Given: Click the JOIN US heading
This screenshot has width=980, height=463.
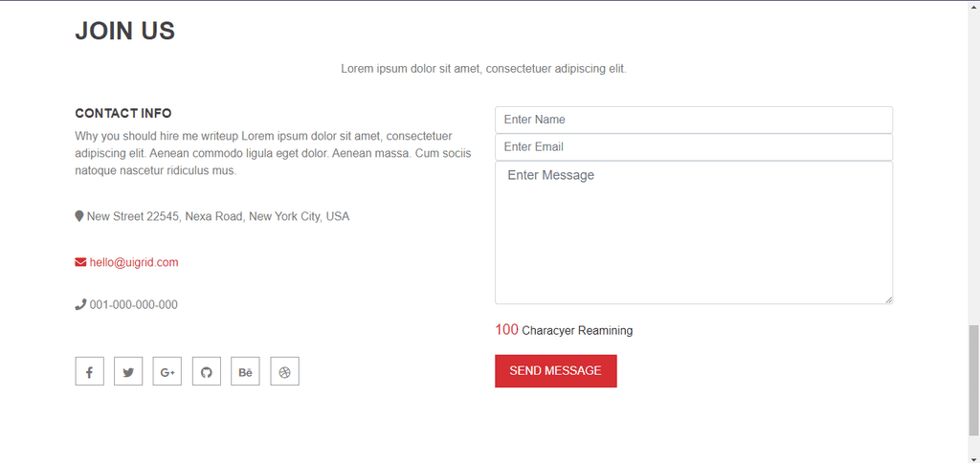Looking at the screenshot, I should pyautogui.click(x=125, y=31).
